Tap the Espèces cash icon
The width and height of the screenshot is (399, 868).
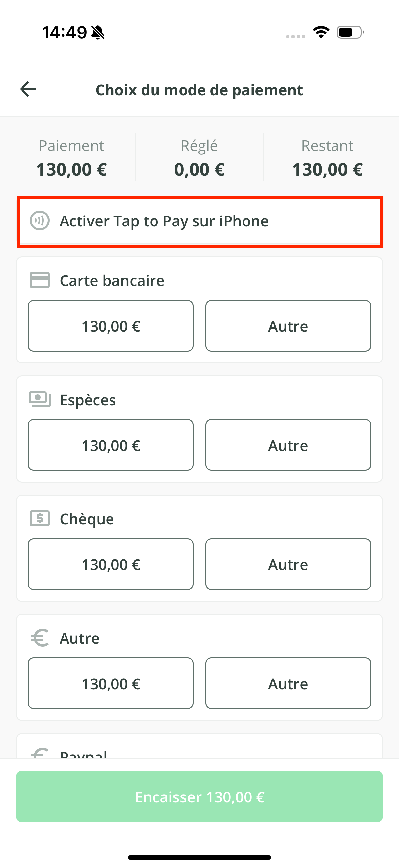40,399
